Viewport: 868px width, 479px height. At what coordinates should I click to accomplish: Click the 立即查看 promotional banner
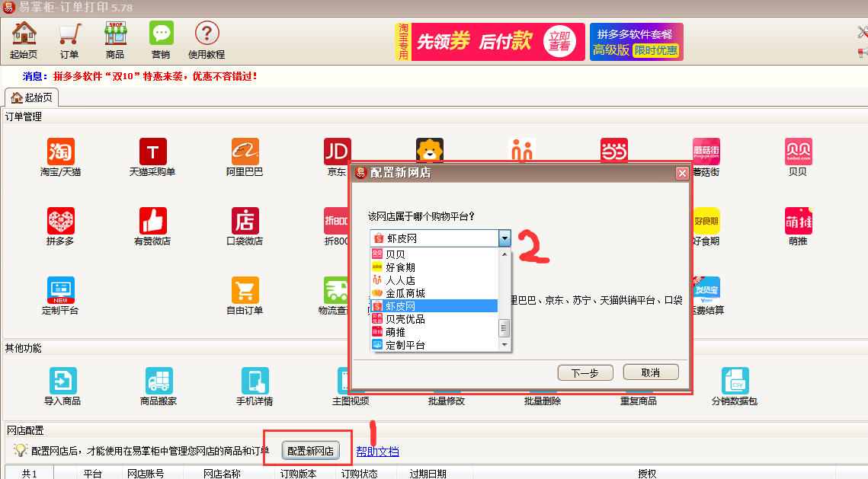(558, 41)
